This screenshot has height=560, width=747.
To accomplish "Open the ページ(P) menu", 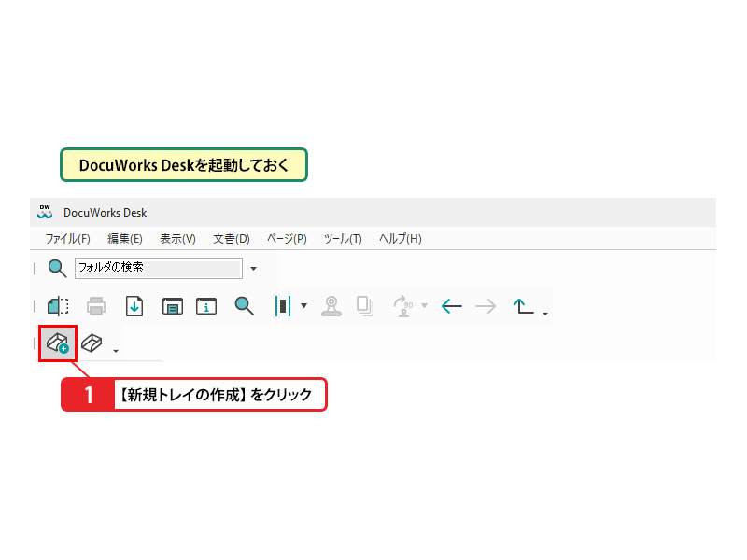I will click(x=287, y=239).
